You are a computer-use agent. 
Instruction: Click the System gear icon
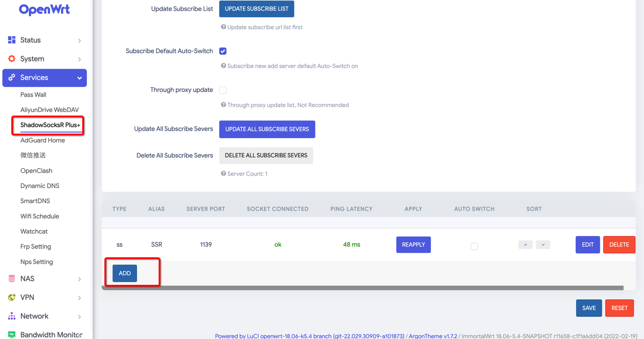12,59
